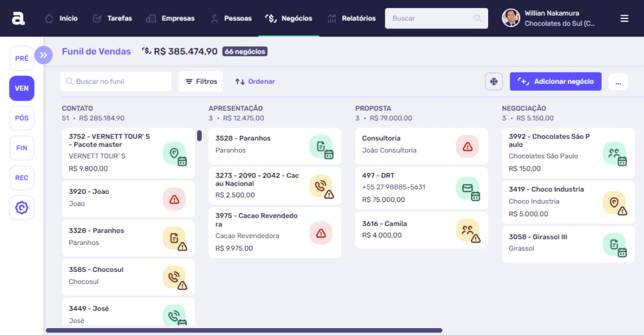
Task: Switch to the FIN funnel
Action: point(22,148)
